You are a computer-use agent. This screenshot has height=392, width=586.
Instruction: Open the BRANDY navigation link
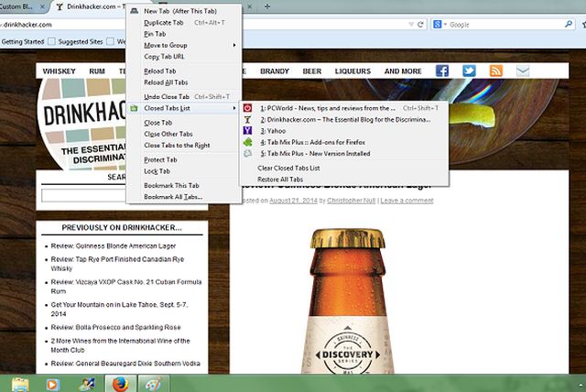275,71
